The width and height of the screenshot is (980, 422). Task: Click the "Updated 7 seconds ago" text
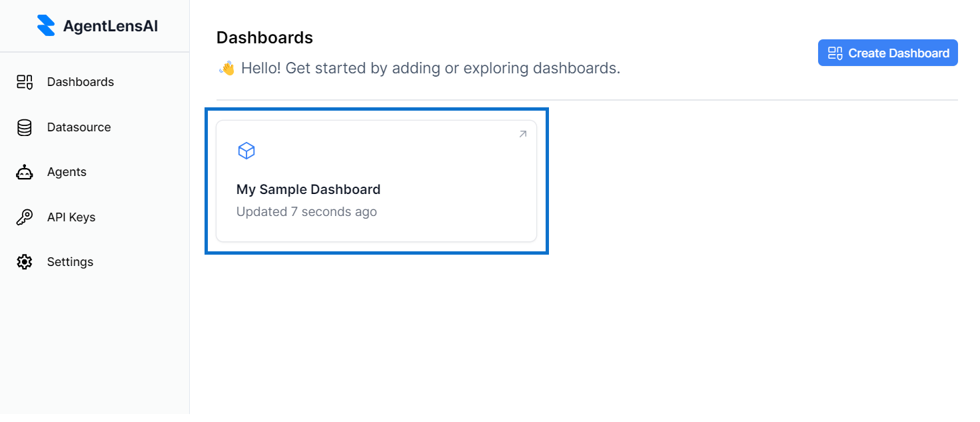click(306, 212)
